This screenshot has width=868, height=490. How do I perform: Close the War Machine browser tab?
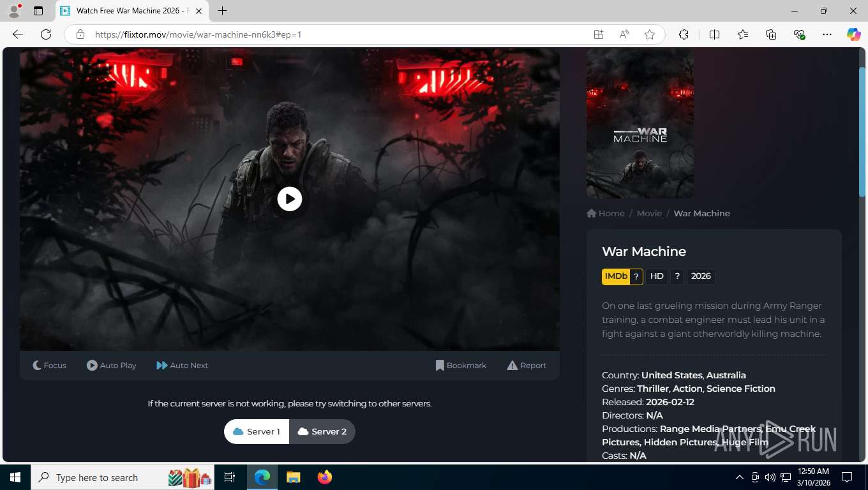[x=198, y=11]
